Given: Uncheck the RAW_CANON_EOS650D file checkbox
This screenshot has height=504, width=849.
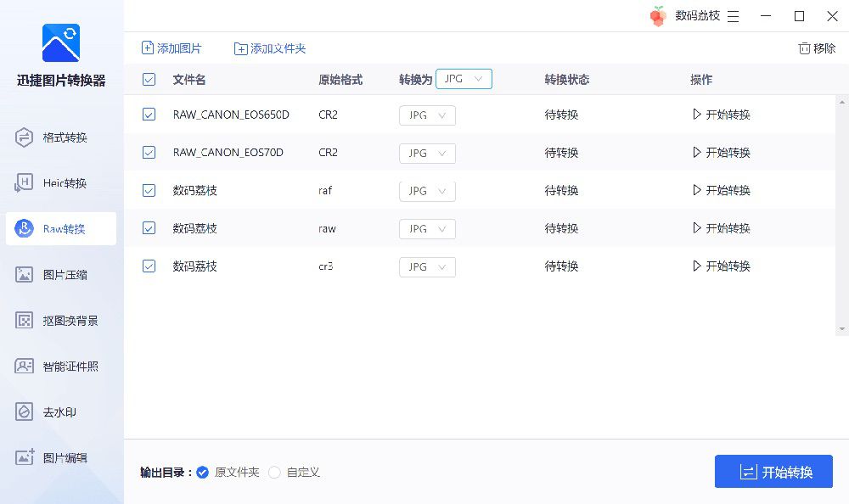Looking at the screenshot, I should coord(149,115).
